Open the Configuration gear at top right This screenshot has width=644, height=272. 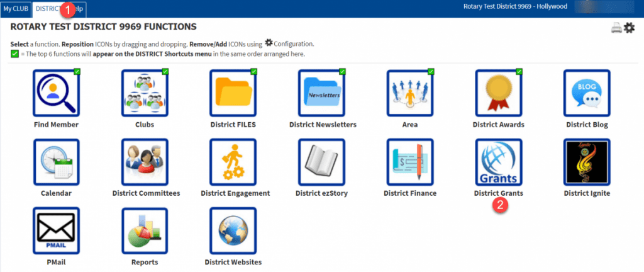coord(629,28)
